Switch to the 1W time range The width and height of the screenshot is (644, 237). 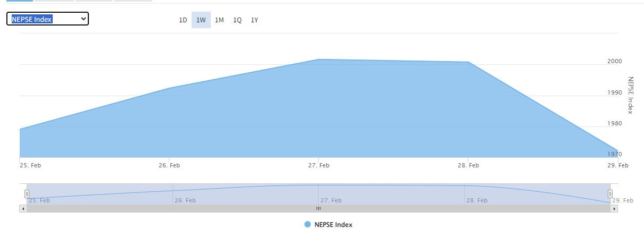[201, 20]
